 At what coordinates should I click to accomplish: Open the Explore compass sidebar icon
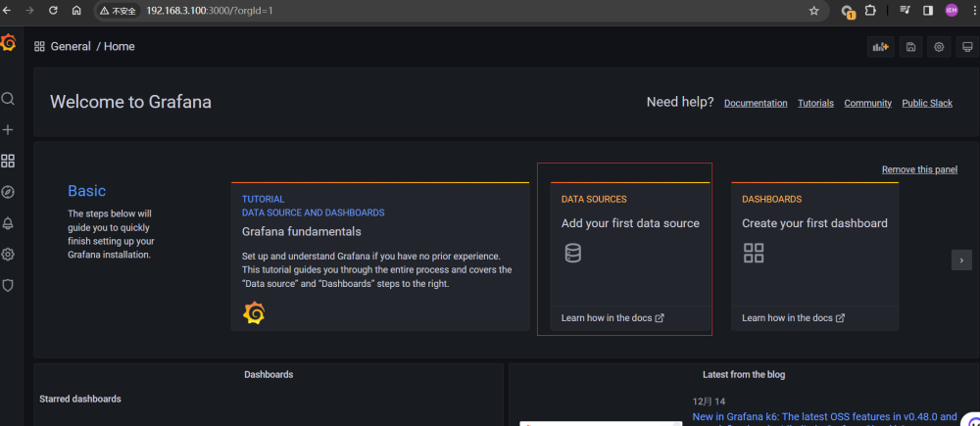click(x=8, y=192)
